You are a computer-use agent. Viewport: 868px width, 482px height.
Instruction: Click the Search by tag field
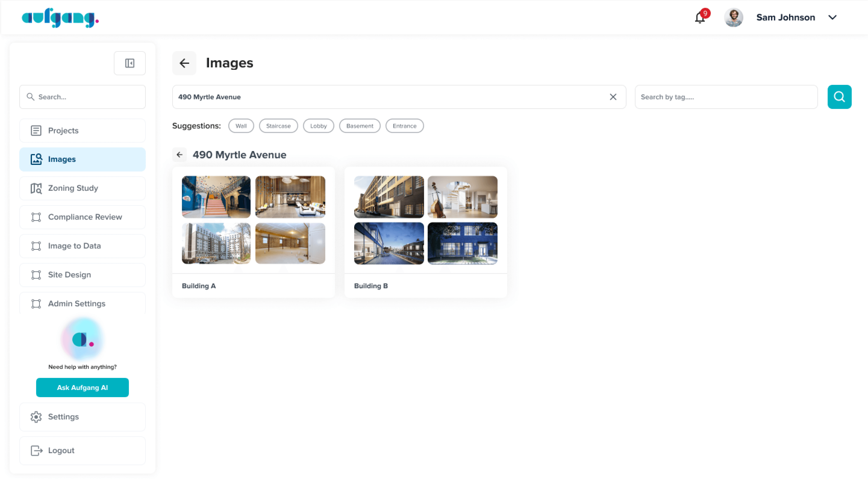pyautogui.click(x=726, y=97)
